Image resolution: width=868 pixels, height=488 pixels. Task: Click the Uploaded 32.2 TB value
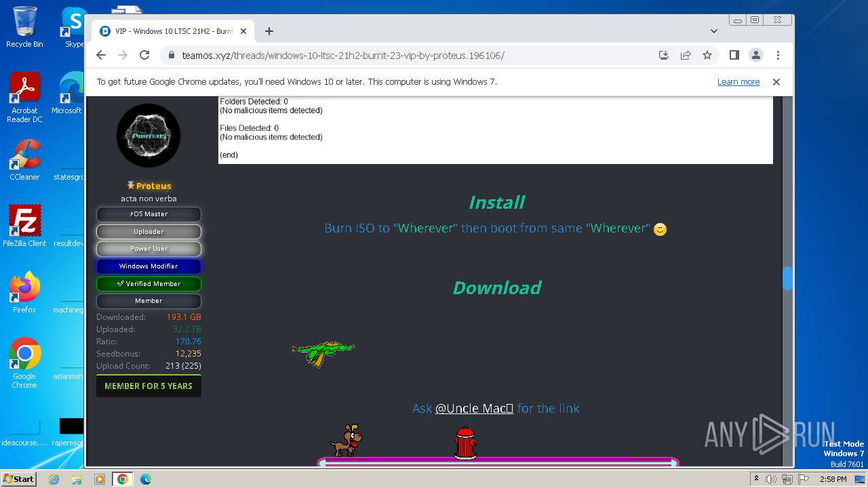186,329
